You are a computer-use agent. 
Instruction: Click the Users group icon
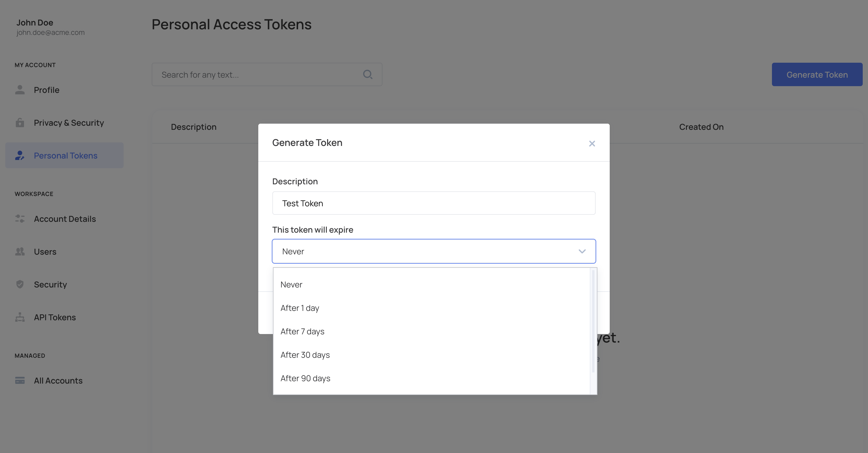pos(20,251)
